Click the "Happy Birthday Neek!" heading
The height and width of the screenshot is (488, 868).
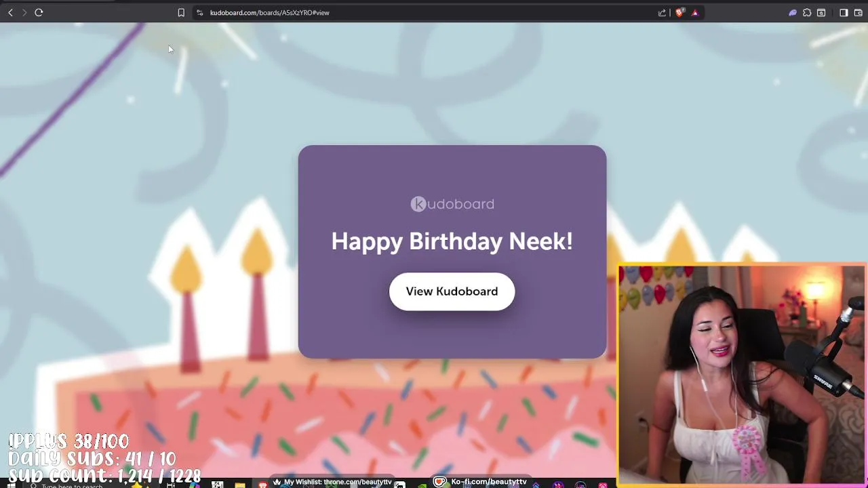452,241
